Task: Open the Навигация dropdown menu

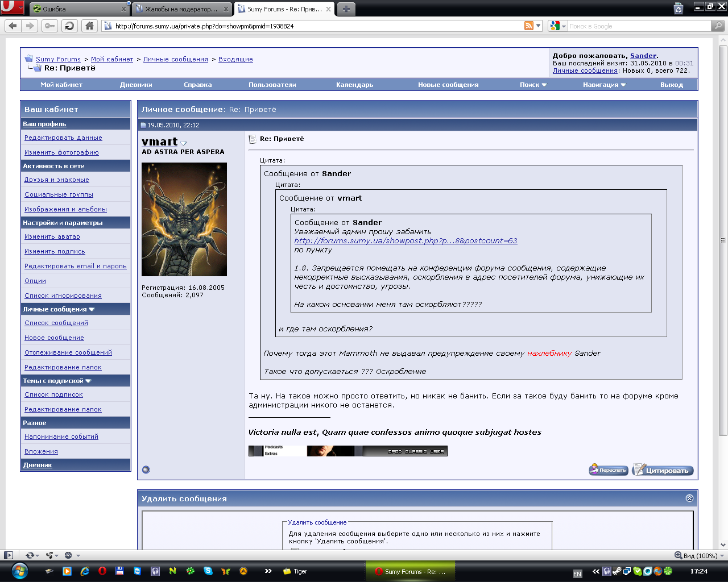Action: coord(604,85)
